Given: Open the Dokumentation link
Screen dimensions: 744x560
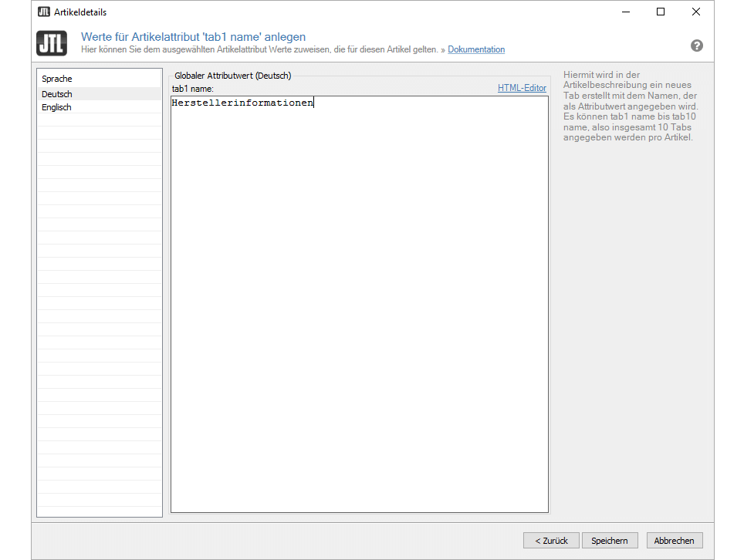Looking at the screenshot, I should click(x=476, y=49).
